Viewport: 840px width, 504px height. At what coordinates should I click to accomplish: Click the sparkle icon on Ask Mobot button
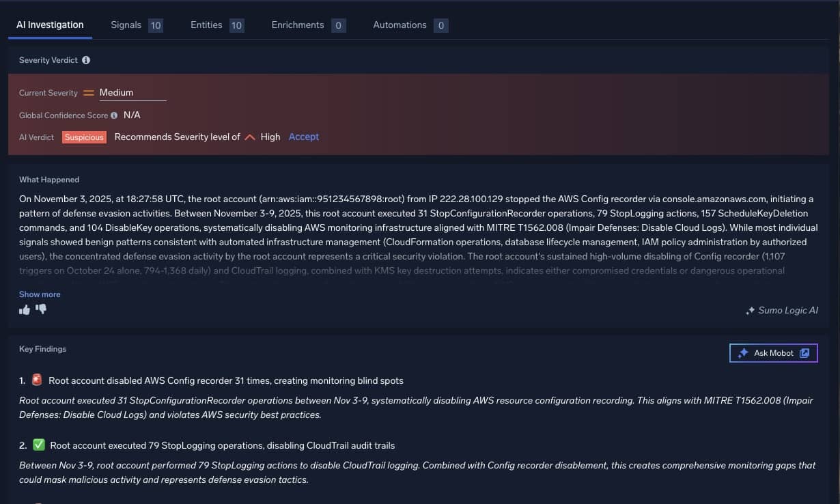coord(743,353)
